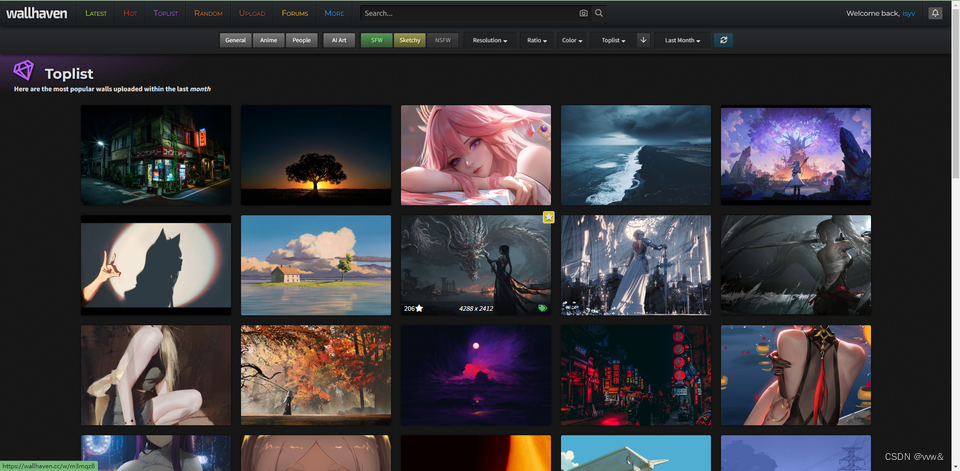Open the red neon city street wallpaper
This screenshot has width=960, height=471.
pos(636,375)
